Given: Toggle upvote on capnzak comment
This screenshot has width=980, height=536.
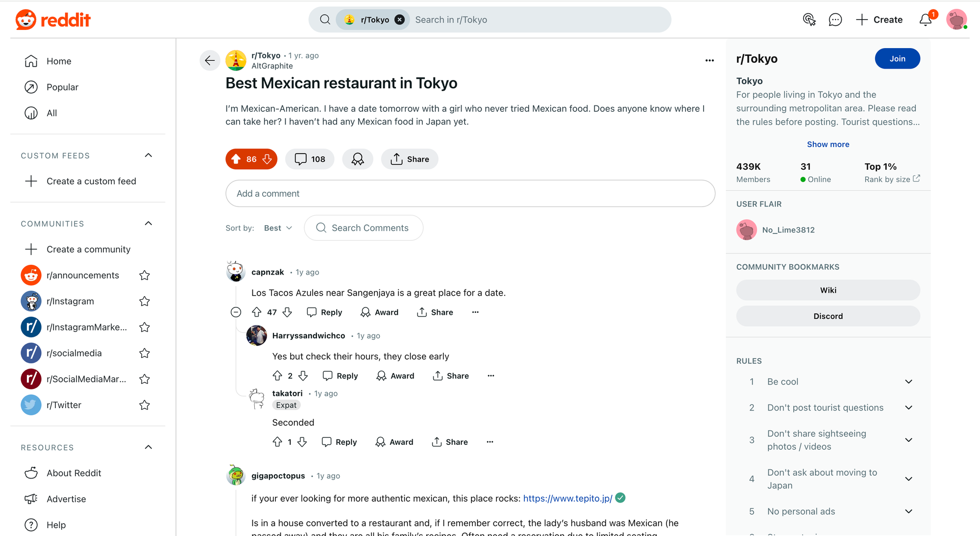Looking at the screenshot, I should coord(257,311).
